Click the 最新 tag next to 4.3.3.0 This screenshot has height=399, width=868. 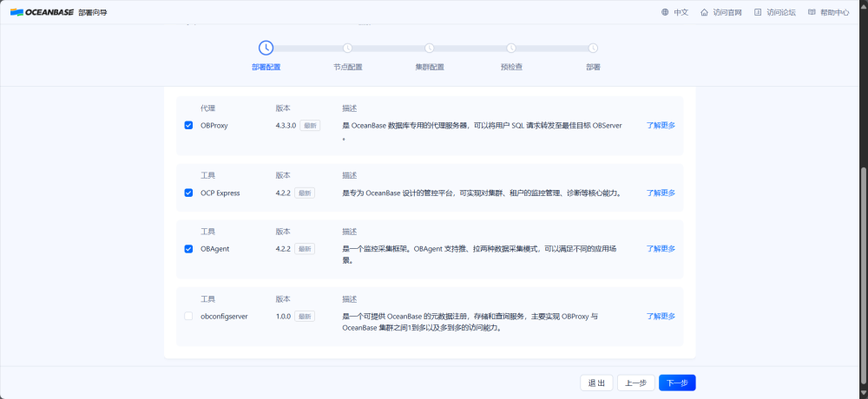(x=310, y=126)
